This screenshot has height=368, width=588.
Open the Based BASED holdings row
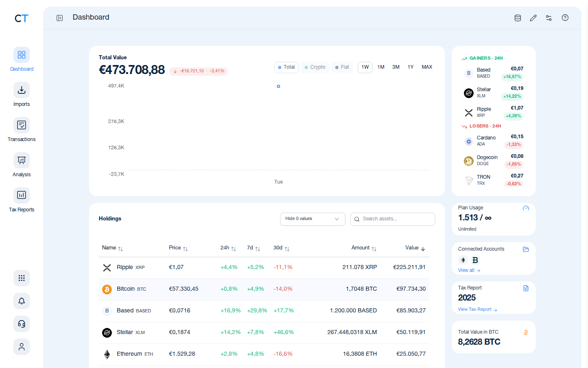[264, 311]
